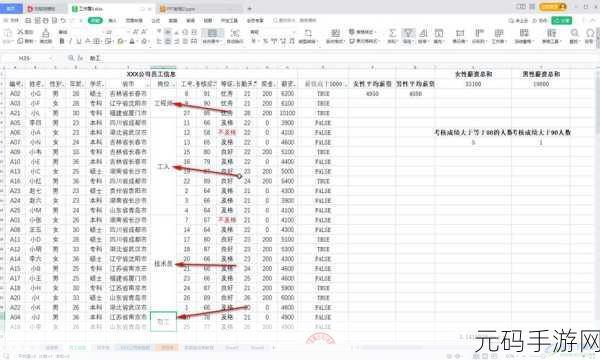This screenshot has height=360, width=600.
Task: Click the search commands field in ribbon
Action: (295, 20)
